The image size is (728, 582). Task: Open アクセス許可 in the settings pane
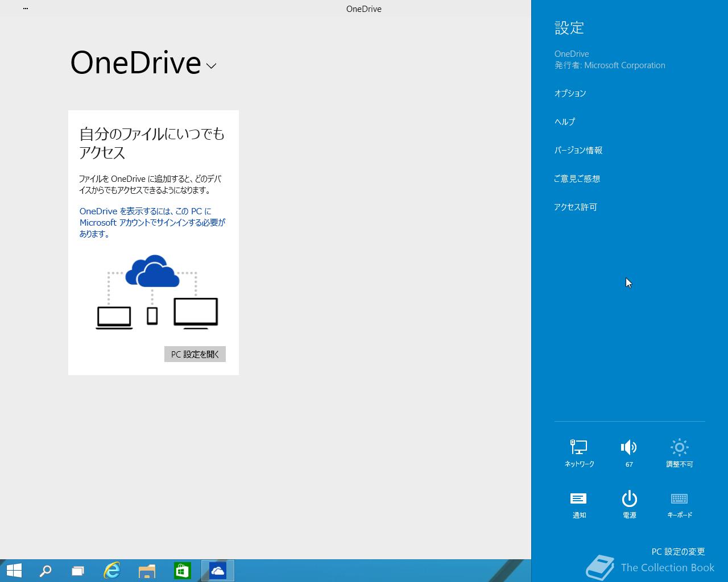click(576, 207)
